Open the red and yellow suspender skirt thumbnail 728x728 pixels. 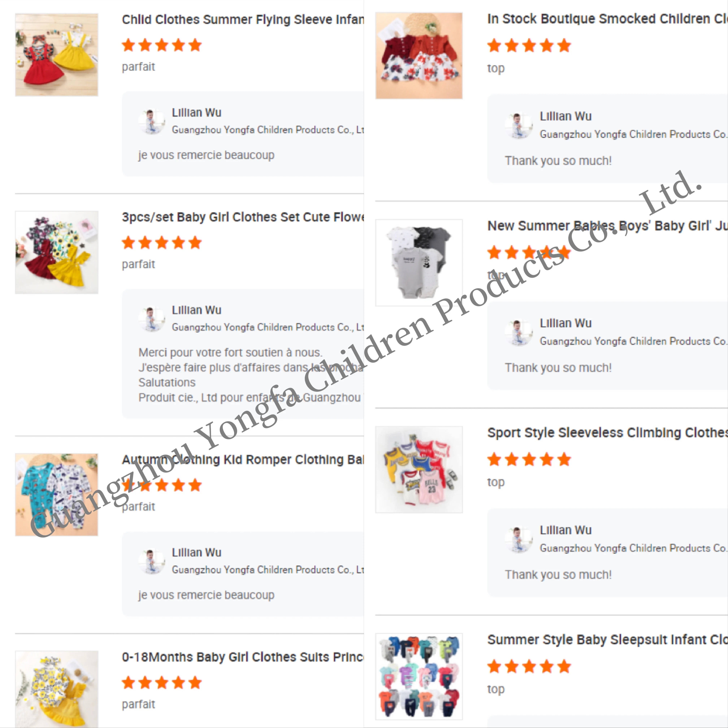57,55
